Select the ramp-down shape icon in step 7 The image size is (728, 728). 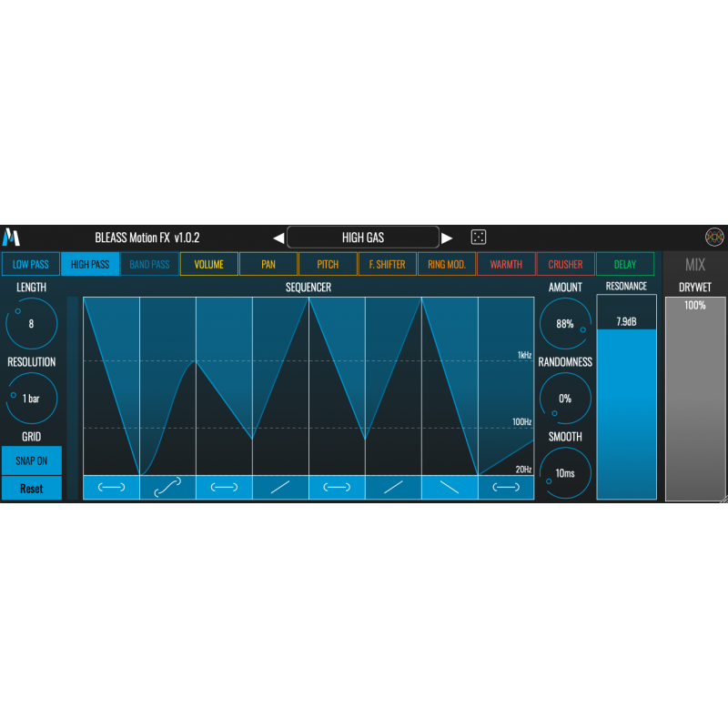click(450, 488)
